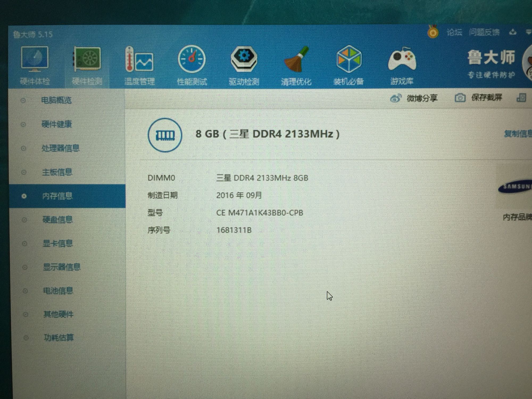Viewport: 532px width, 399px height.
Task: Click the 制造日期 label
Action: [163, 195]
